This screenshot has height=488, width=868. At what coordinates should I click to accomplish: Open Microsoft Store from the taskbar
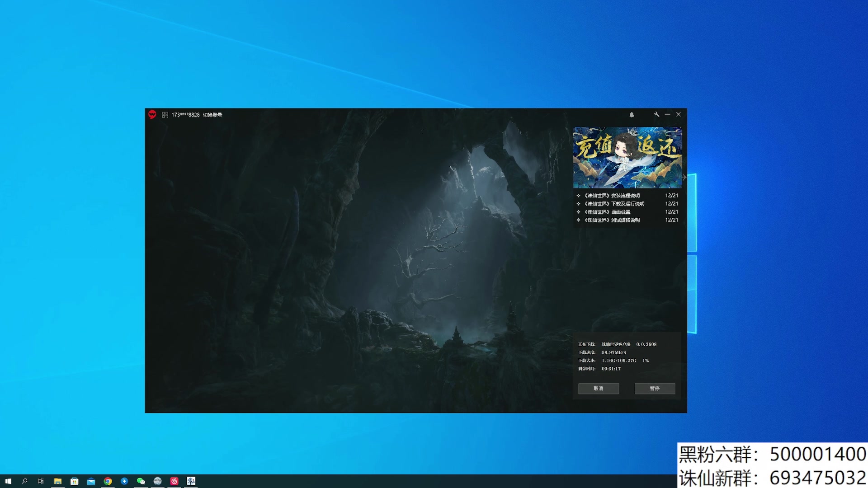tap(75, 481)
